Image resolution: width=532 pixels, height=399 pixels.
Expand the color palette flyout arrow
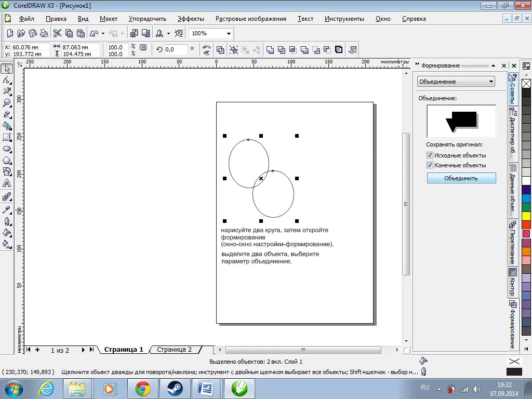(526, 349)
